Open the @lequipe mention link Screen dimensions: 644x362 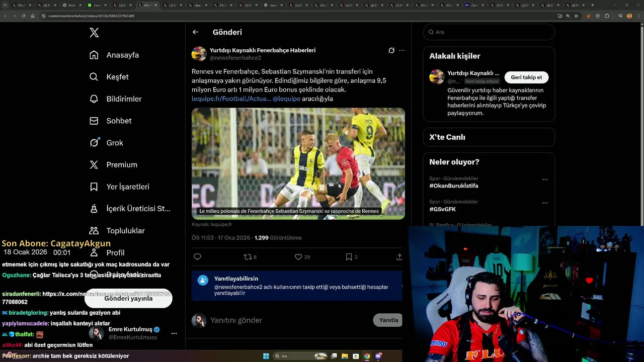[286, 99]
